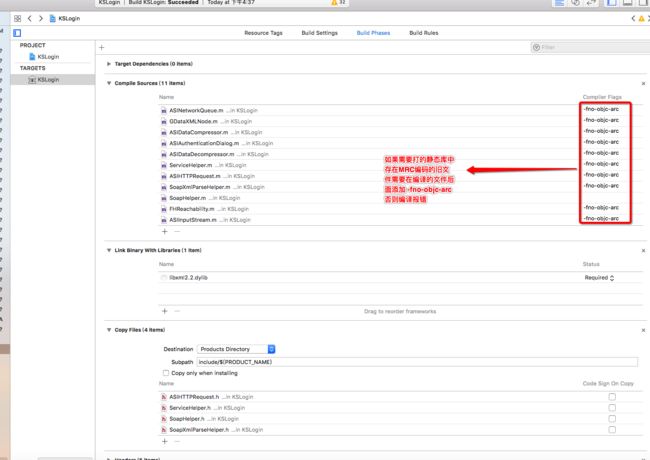650x460 pixels.
Task: Click the Compiler Flags column header
Action: pos(602,97)
